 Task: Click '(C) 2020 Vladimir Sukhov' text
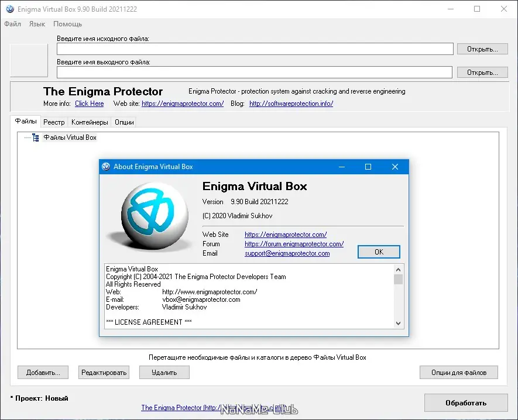click(237, 216)
